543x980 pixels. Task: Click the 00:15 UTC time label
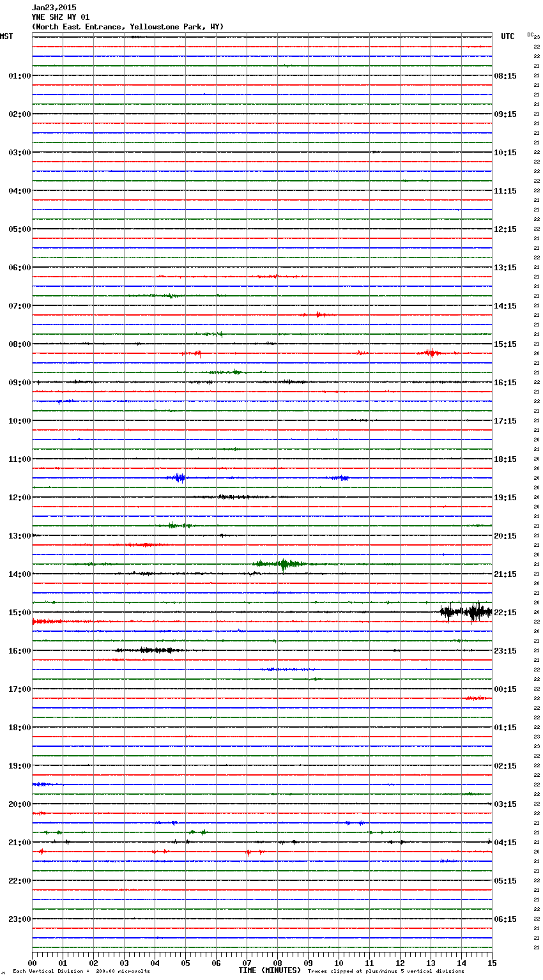[x=505, y=689]
